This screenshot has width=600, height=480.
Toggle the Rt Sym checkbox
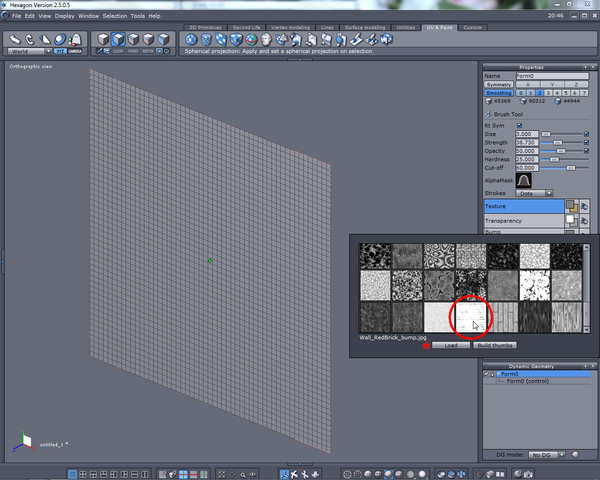click(519, 126)
